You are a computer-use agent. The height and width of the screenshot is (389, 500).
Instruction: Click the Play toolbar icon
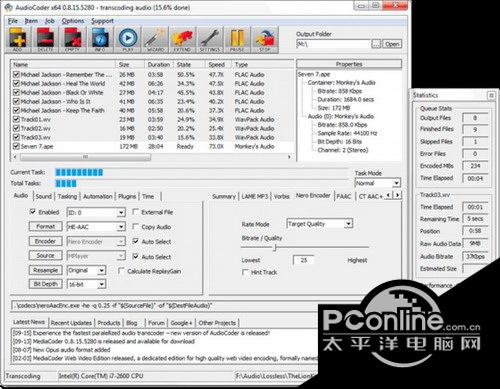point(128,40)
